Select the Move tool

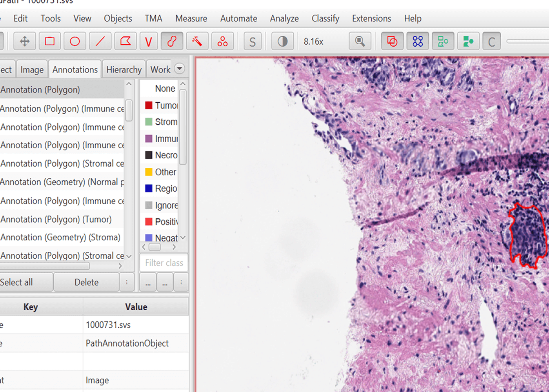[24, 41]
